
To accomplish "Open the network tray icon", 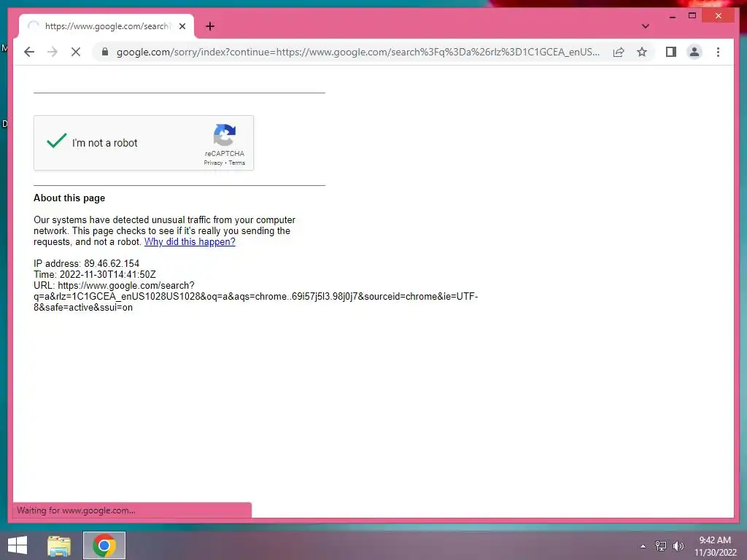I will point(661,546).
